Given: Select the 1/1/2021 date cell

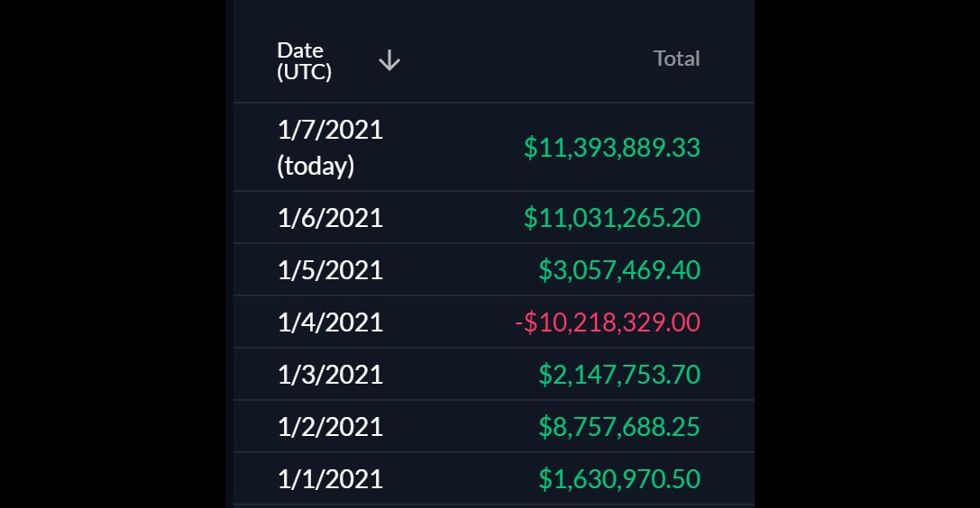Looking at the screenshot, I should (330, 479).
